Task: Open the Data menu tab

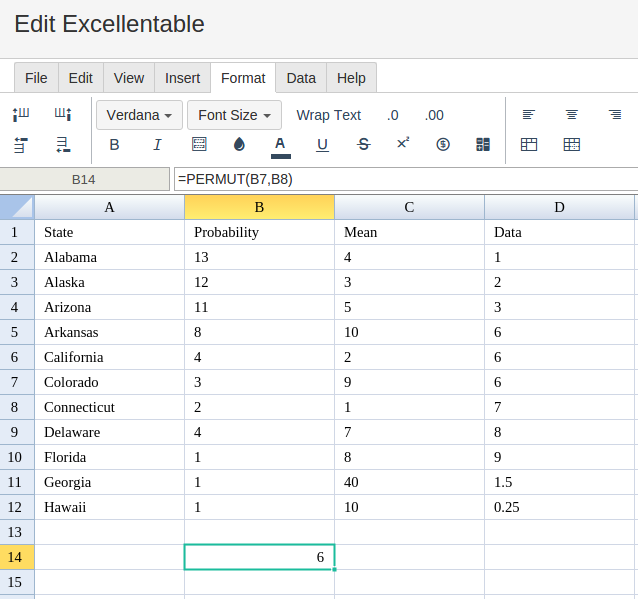Action: [301, 78]
